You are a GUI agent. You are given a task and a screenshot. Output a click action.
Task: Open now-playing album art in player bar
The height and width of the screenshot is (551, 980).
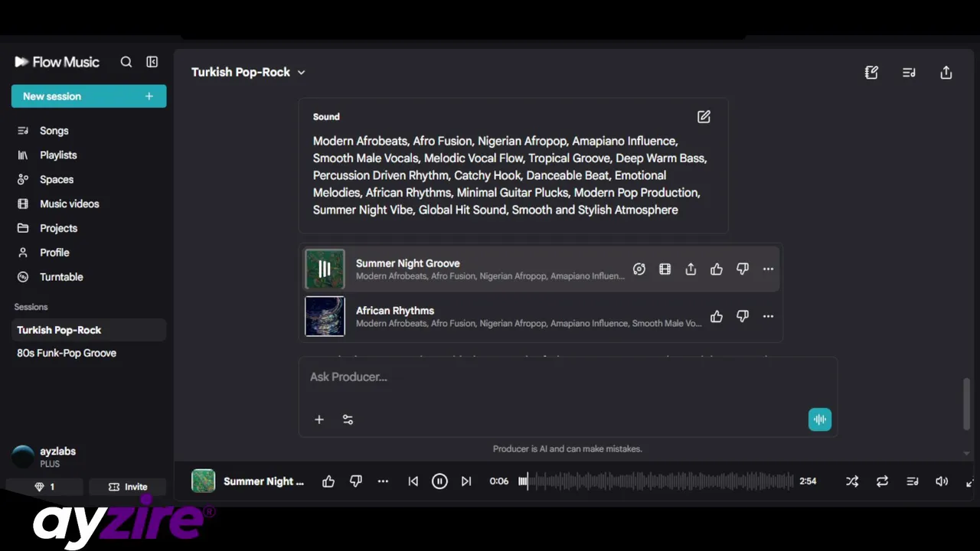point(203,481)
